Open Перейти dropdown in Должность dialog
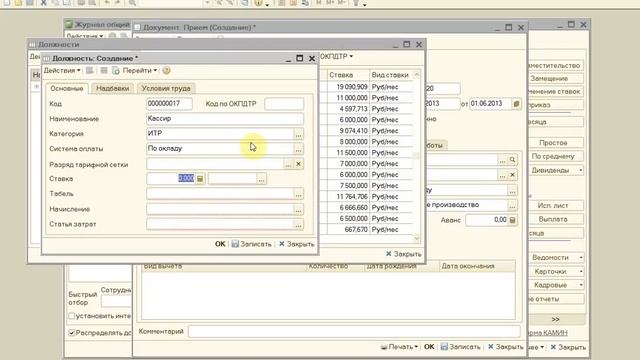The height and width of the screenshot is (360, 640). click(x=140, y=71)
